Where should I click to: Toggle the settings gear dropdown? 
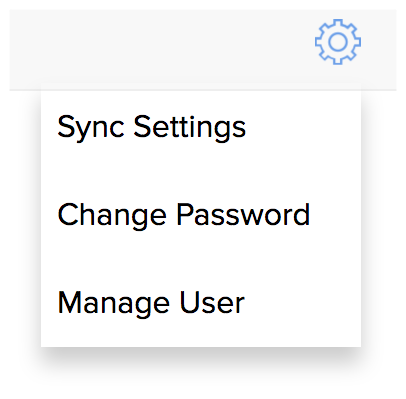(x=338, y=42)
